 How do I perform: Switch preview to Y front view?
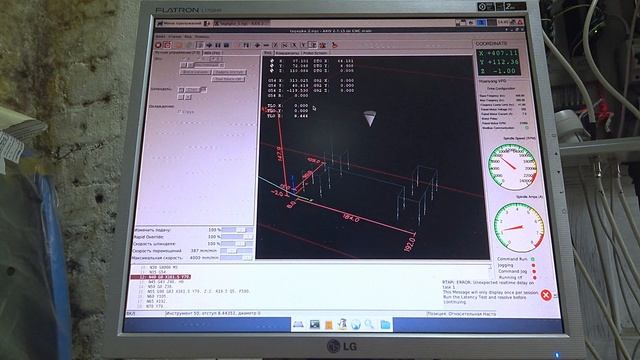coord(303,45)
